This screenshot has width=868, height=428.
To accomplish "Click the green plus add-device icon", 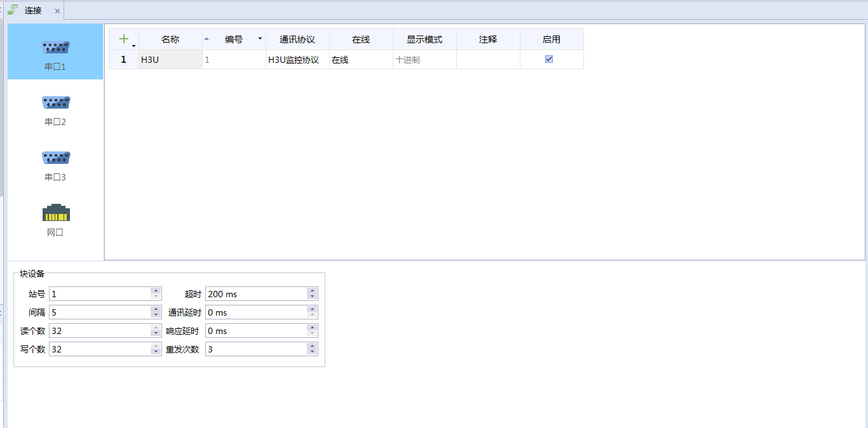I will [123, 39].
